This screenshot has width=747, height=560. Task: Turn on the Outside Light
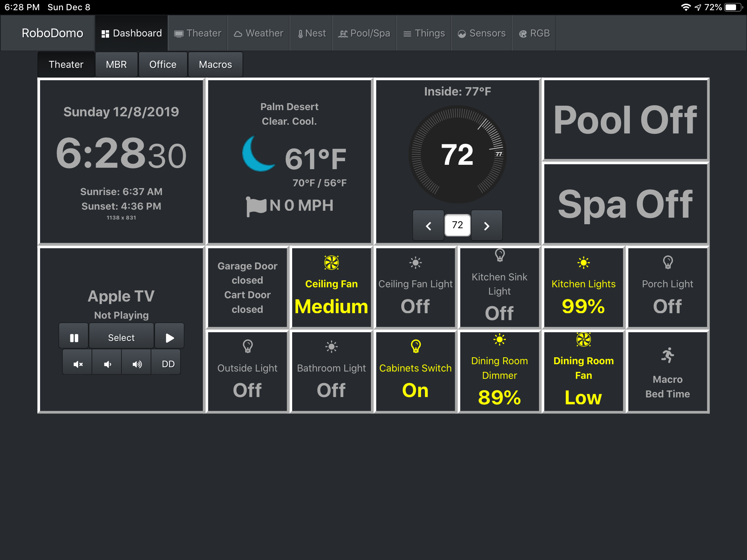(x=247, y=372)
